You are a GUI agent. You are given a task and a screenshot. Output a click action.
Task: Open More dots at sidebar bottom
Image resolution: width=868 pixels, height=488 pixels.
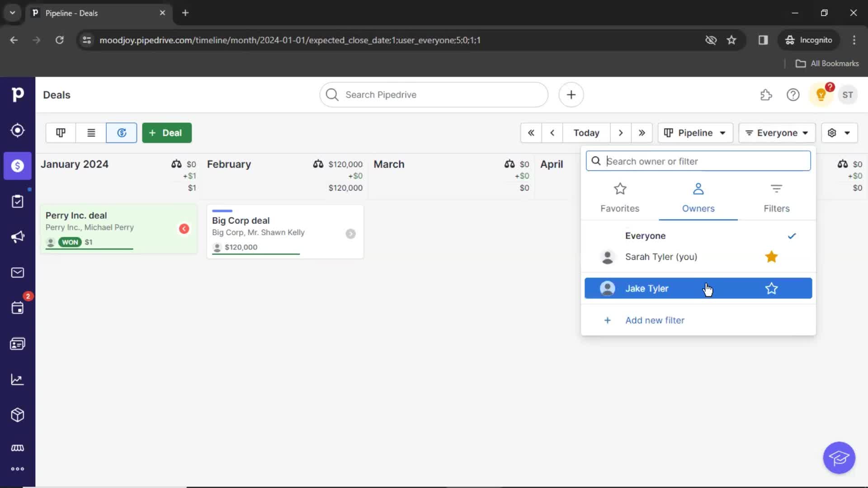pyautogui.click(x=18, y=469)
